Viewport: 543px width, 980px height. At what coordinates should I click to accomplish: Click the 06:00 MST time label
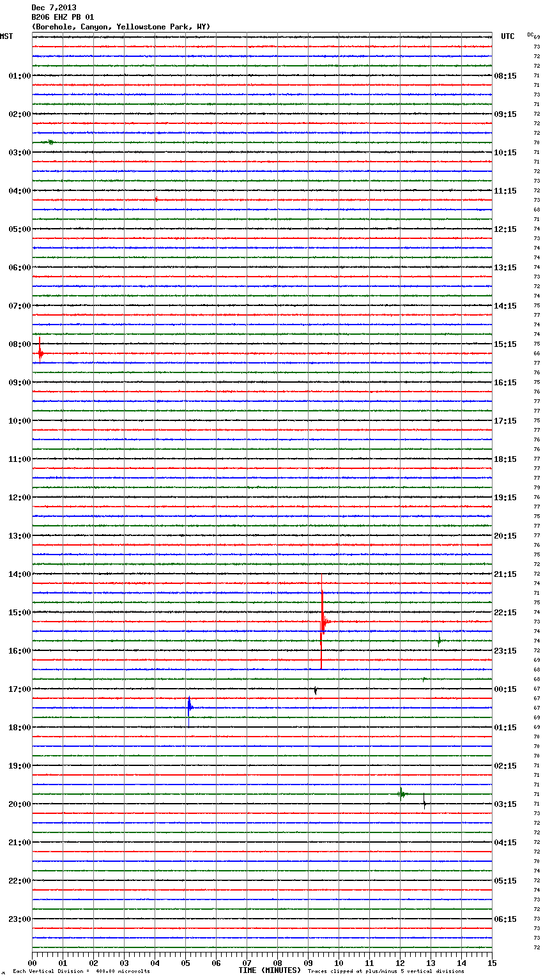20,268
